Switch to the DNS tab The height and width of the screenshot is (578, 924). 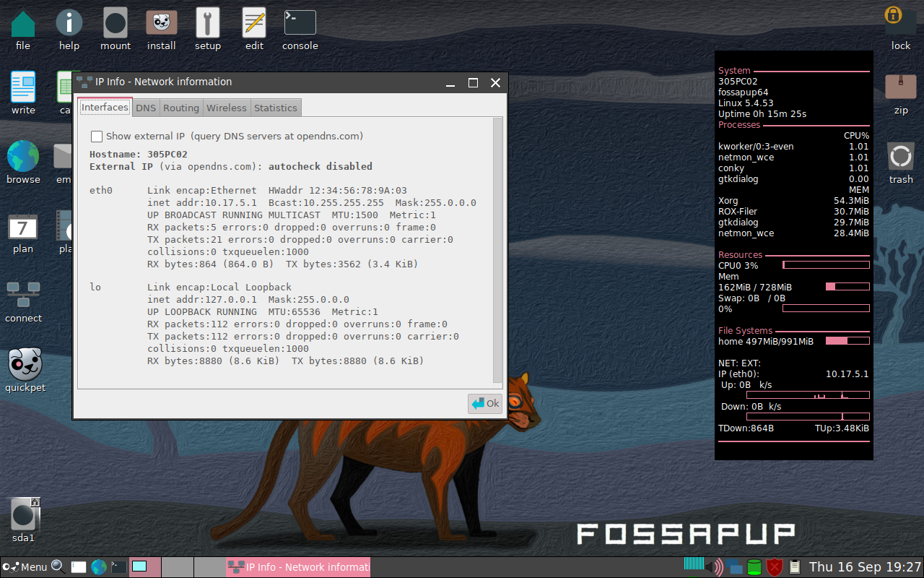tap(146, 108)
